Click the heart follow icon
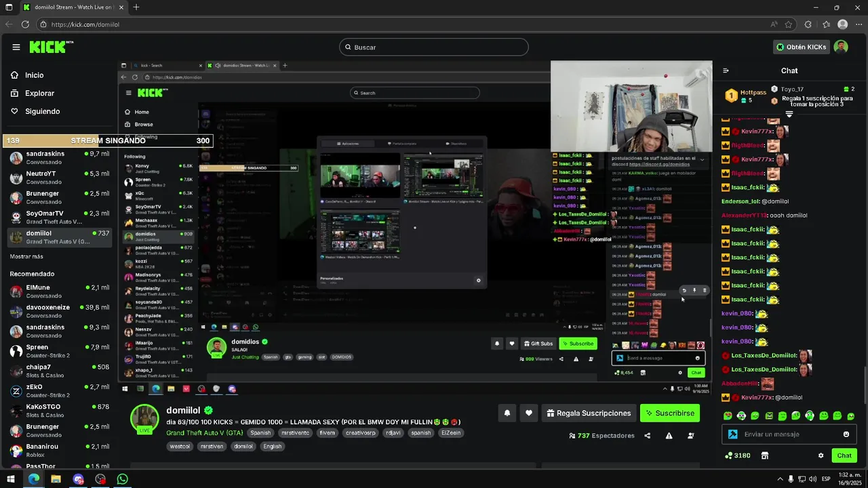Viewport: 868px width, 488px height. [x=529, y=413]
